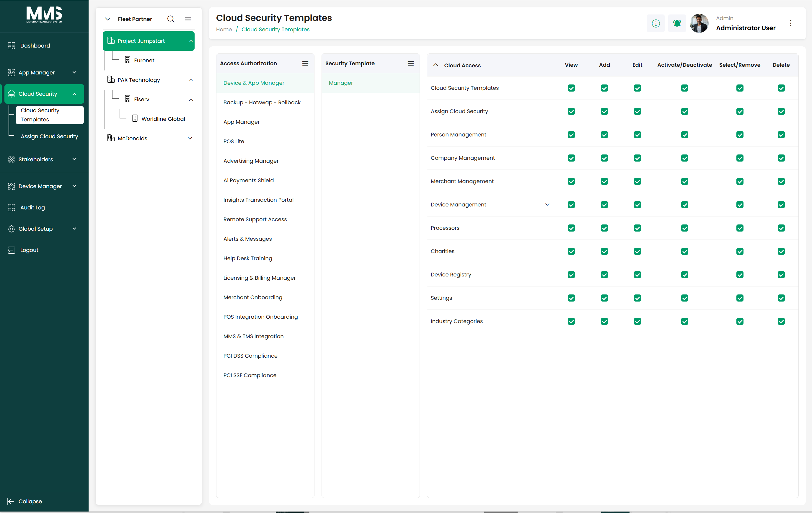Uncheck Edit for Person Management
812x513 pixels.
point(637,135)
